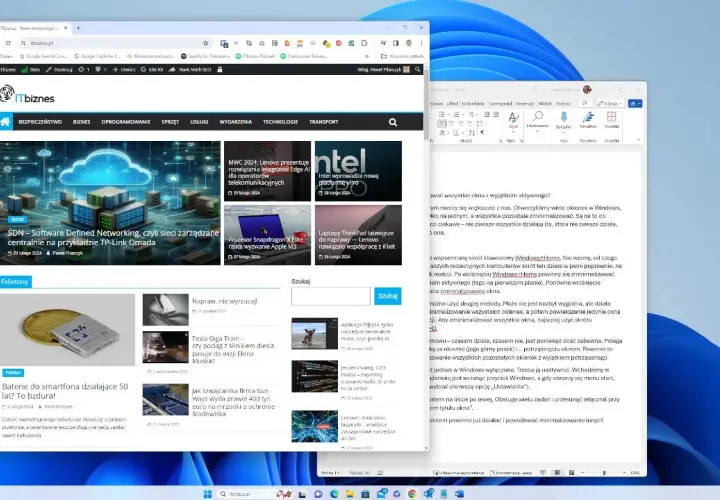This screenshot has height=500, width=720.
Task: Toggle paragraph marks (¶) in Word
Action: 482,133
